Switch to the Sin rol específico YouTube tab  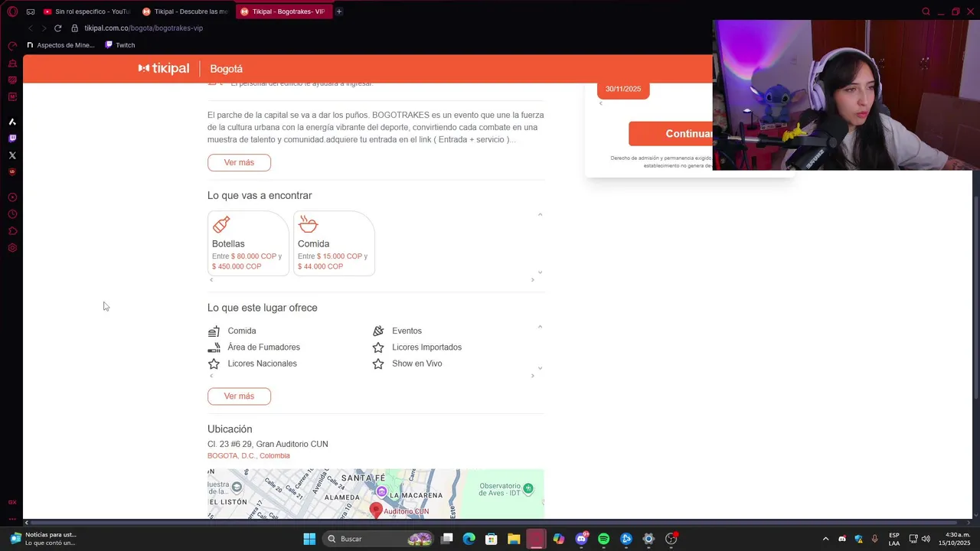pos(87,11)
